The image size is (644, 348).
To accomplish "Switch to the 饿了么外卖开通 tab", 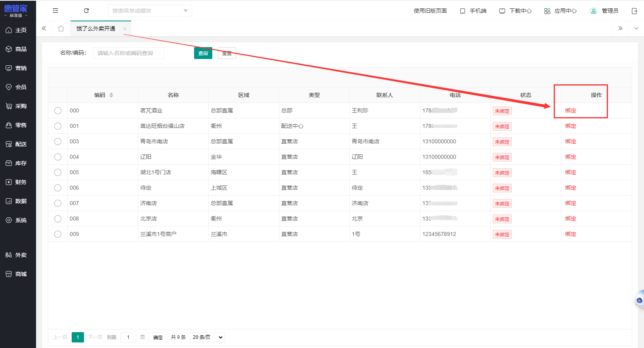I will [96, 29].
